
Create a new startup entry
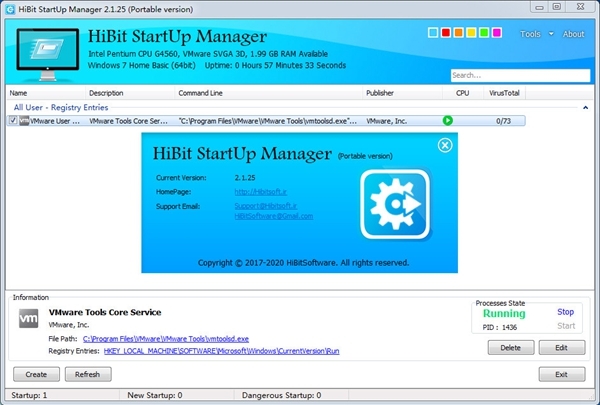(x=36, y=374)
